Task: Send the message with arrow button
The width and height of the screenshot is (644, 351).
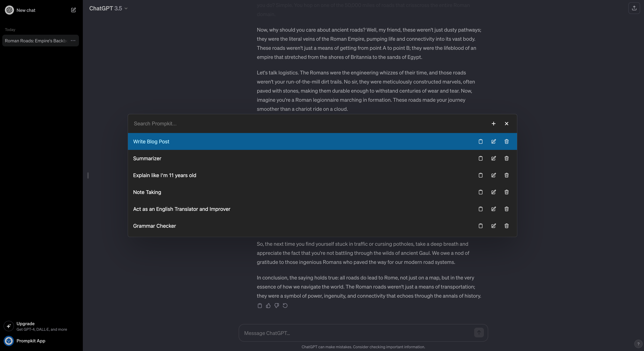Action: click(479, 333)
